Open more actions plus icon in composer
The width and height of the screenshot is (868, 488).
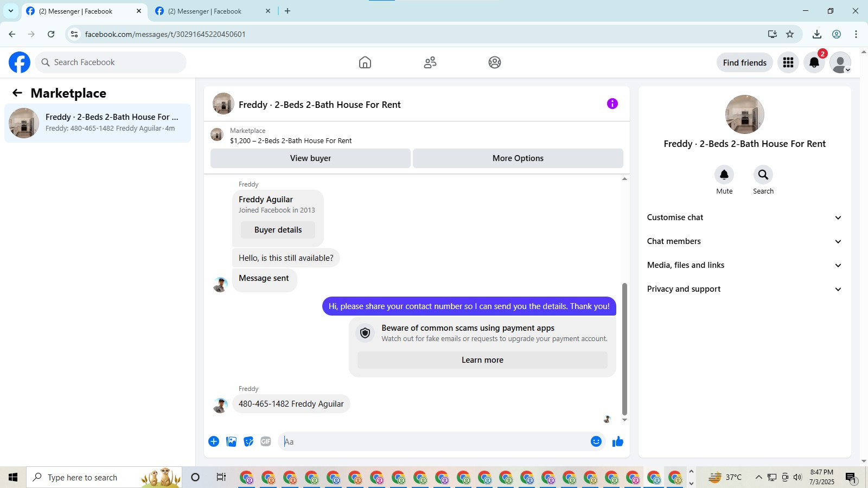pos(214,441)
